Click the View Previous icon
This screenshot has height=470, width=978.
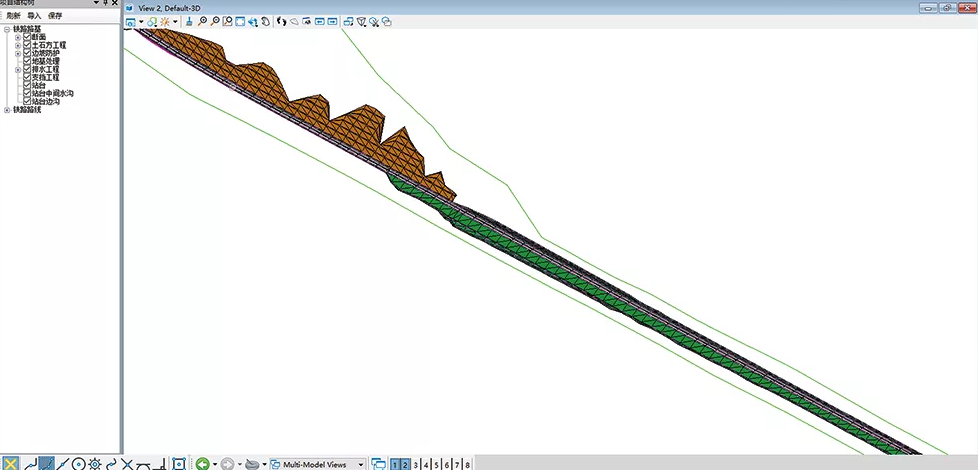pyautogui.click(x=319, y=22)
